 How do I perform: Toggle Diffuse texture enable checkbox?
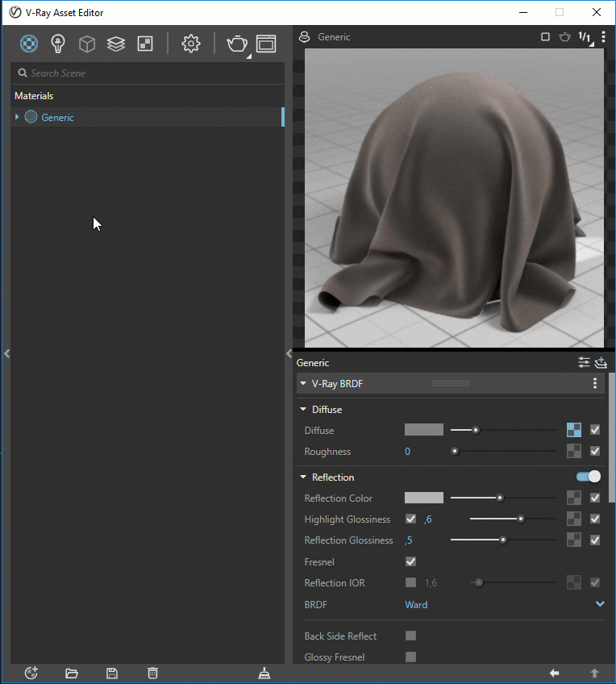pos(595,430)
